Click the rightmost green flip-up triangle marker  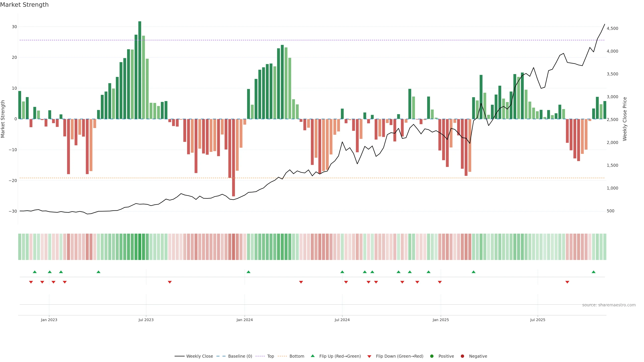[594, 272]
